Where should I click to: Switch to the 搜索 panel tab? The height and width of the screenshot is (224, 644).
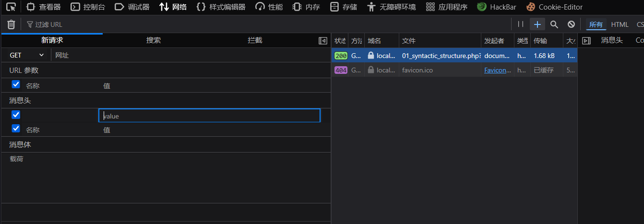(x=154, y=40)
